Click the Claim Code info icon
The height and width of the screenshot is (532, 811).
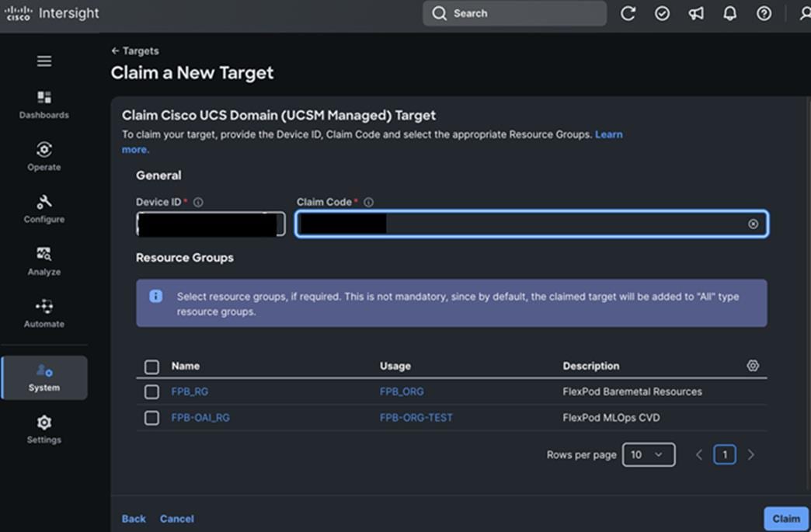(x=368, y=202)
